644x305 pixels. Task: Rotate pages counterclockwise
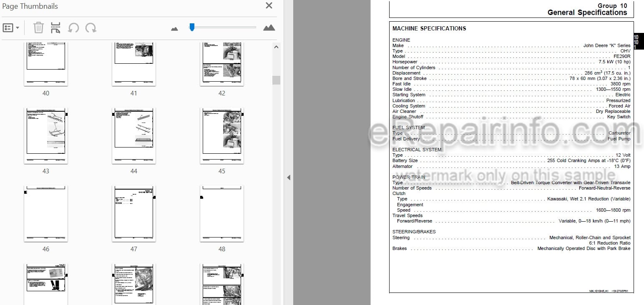point(73,28)
